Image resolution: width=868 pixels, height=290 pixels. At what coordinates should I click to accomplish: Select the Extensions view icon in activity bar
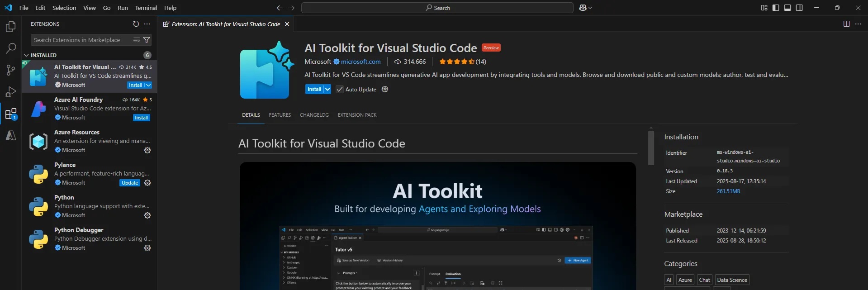point(11,114)
